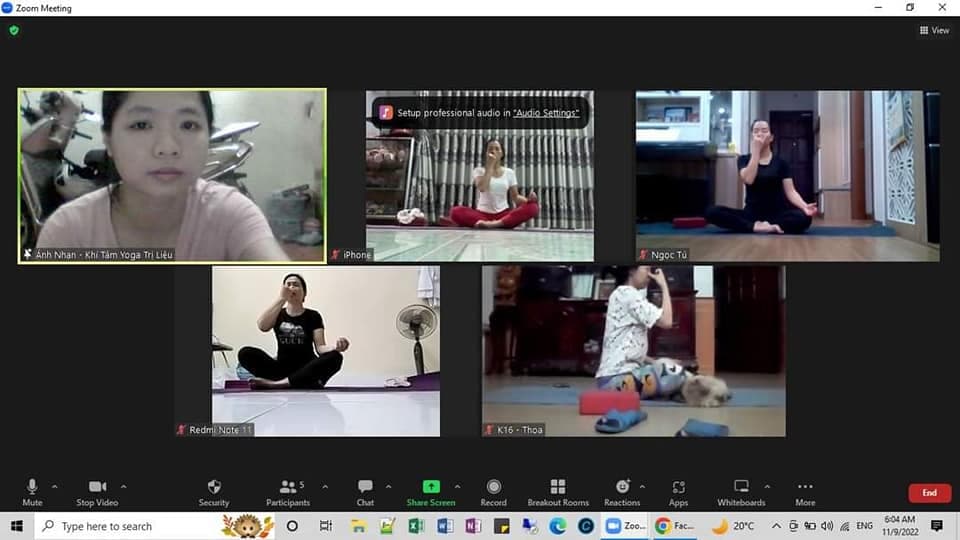The width and height of the screenshot is (960, 540).
Task: Stop Video using the camera button
Action: 97,493
